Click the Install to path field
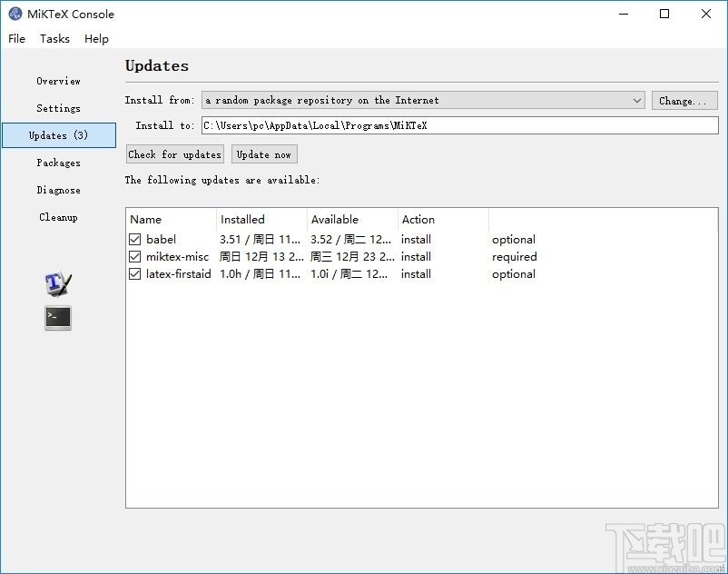The image size is (728, 574). click(x=459, y=125)
